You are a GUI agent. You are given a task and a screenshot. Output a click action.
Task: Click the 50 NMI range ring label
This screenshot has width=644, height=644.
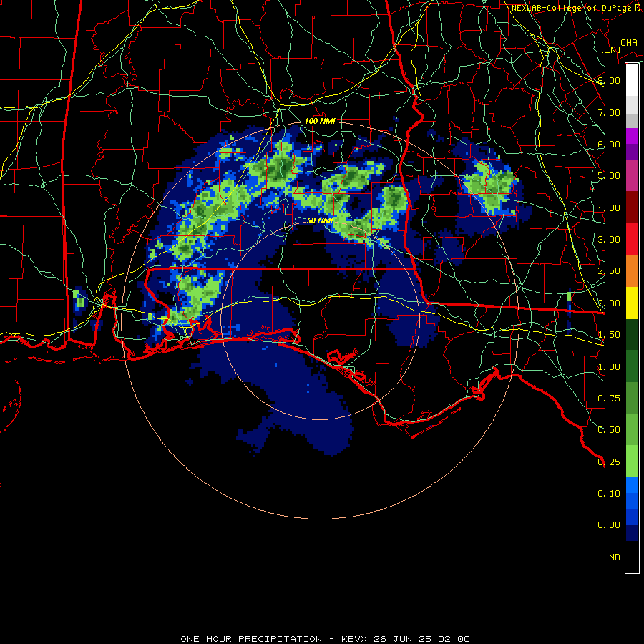(x=320, y=220)
